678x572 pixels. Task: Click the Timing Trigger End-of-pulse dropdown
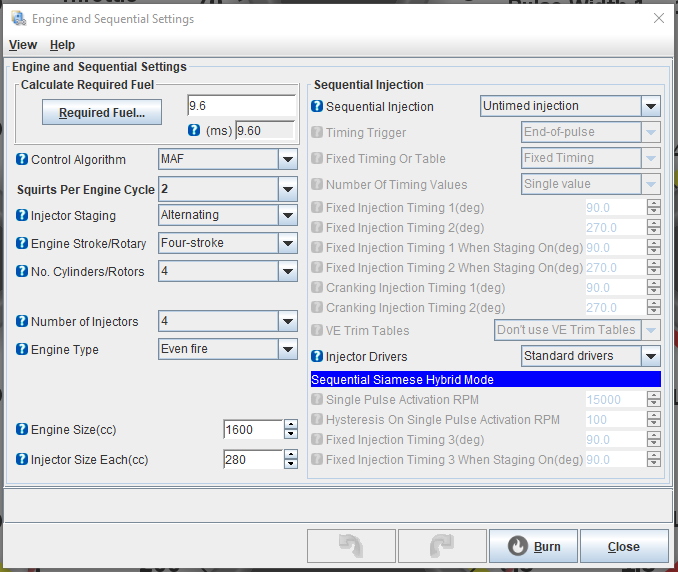point(591,132)
